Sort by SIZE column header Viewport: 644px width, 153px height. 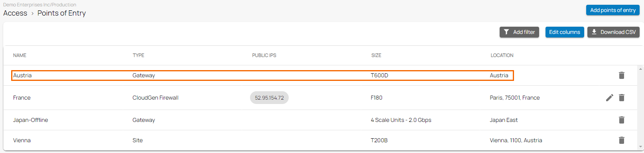click(376, 55)
